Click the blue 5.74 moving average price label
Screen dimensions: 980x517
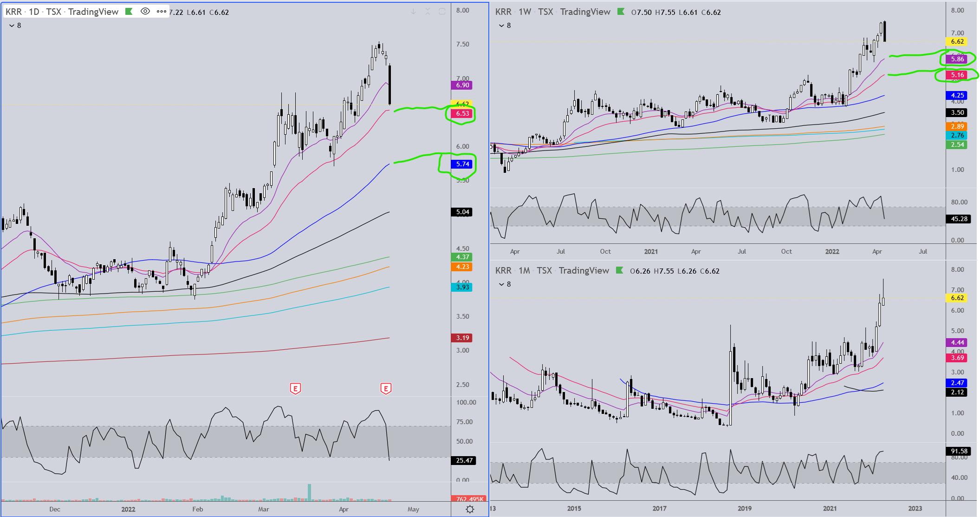[x=462, y=164]
